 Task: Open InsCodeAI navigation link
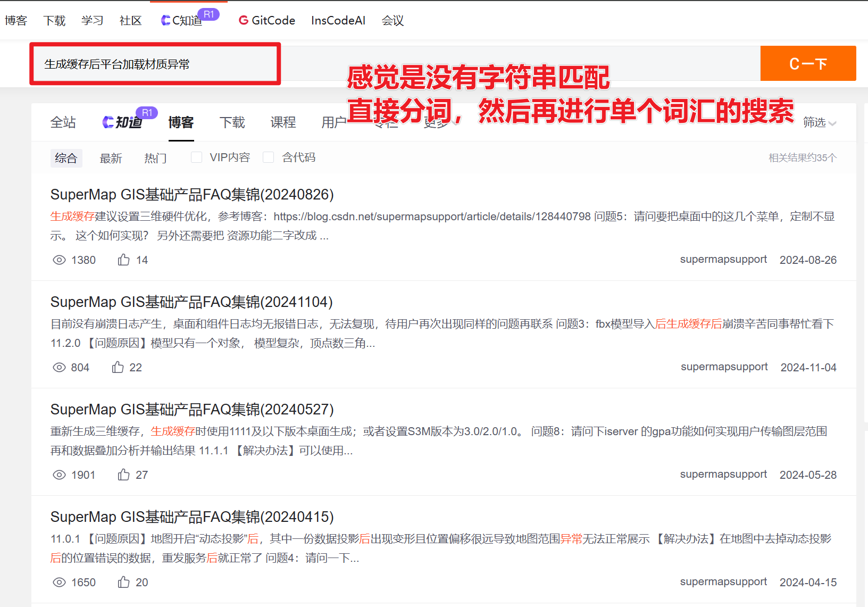click(x=338, y=21)
